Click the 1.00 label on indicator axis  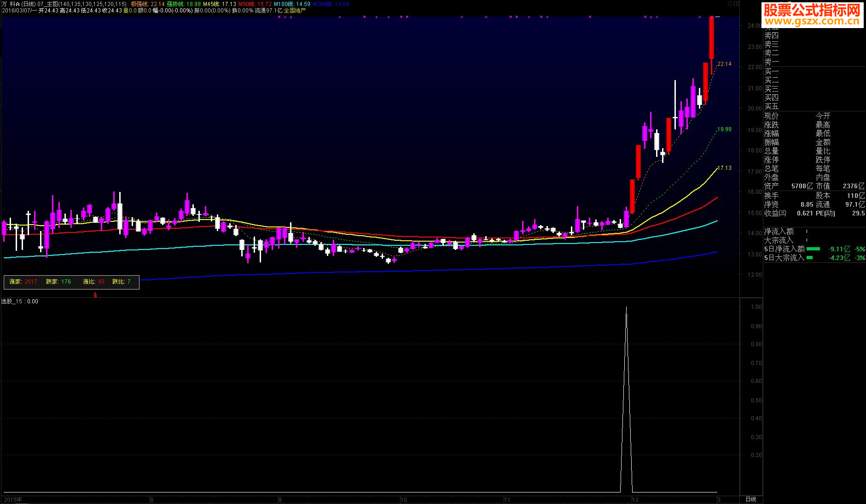[x=756, y=307]
